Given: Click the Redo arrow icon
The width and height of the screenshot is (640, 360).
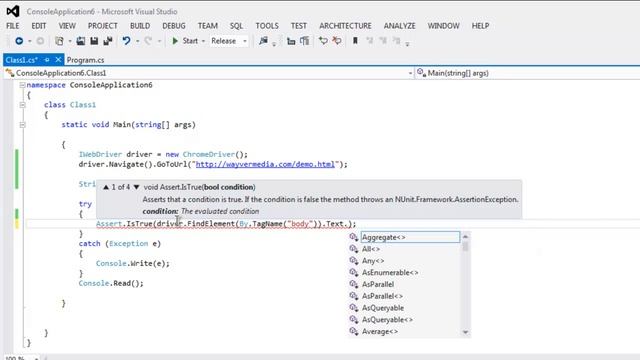Looking at the screenshot, I should (x=148, y=41).
